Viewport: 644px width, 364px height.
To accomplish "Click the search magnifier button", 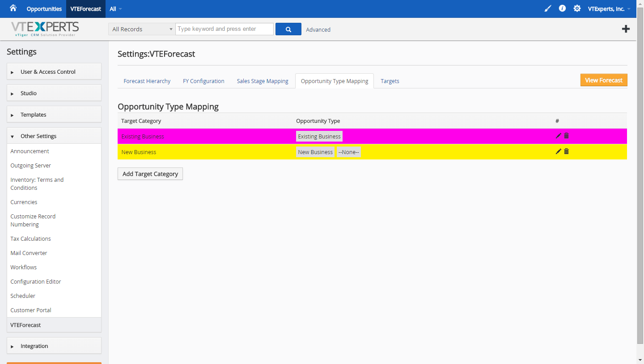I will click(288, 29).
